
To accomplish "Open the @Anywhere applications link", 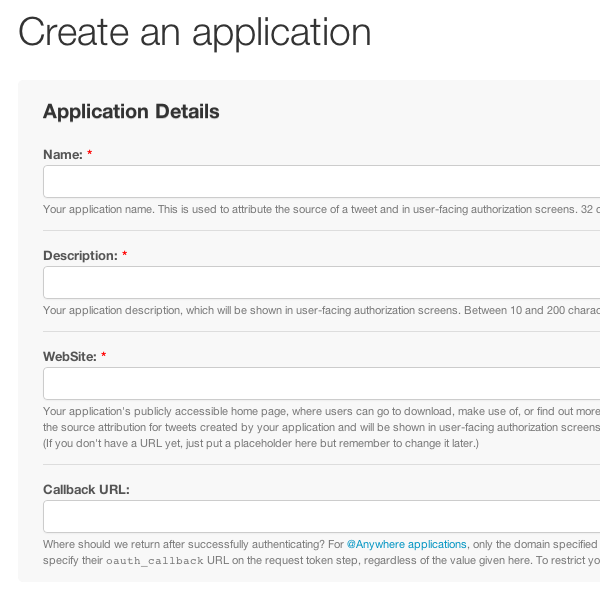I will coord(406,544).
